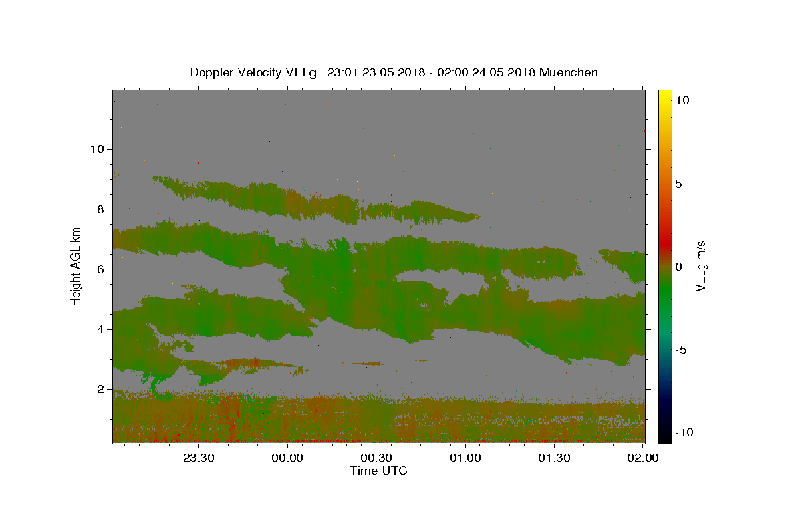Click height axis label '10'
798x532 pixels.
point(96,149)
